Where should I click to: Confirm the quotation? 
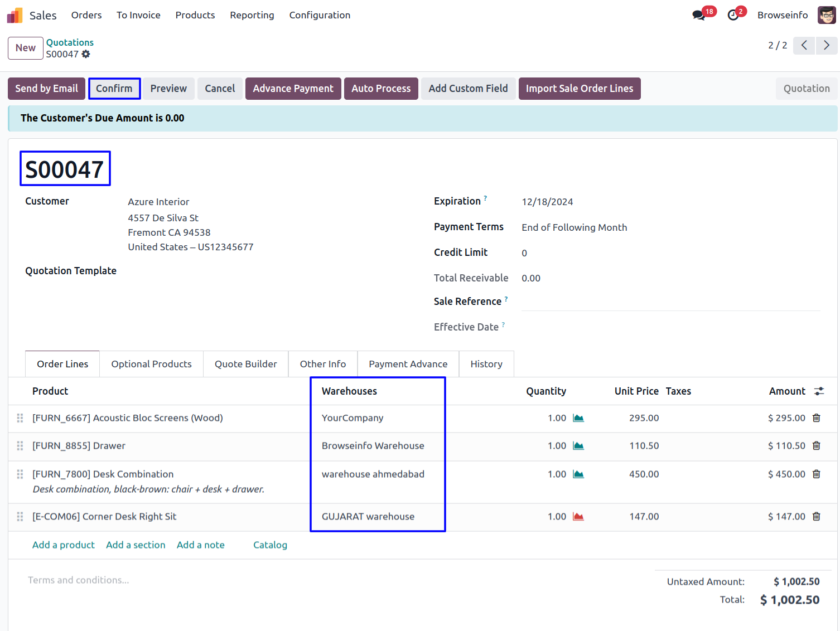[114, 89]
